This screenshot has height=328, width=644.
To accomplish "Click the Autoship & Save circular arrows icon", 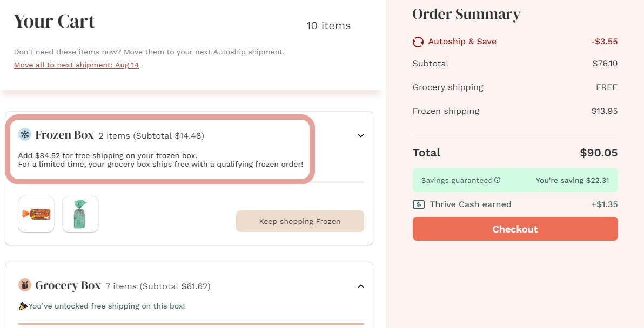I will point(418,42).
